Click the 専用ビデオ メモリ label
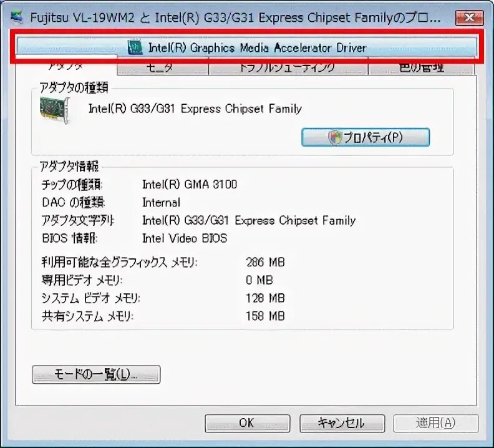Viewport: 494px width, 448px height. (82, 280)
